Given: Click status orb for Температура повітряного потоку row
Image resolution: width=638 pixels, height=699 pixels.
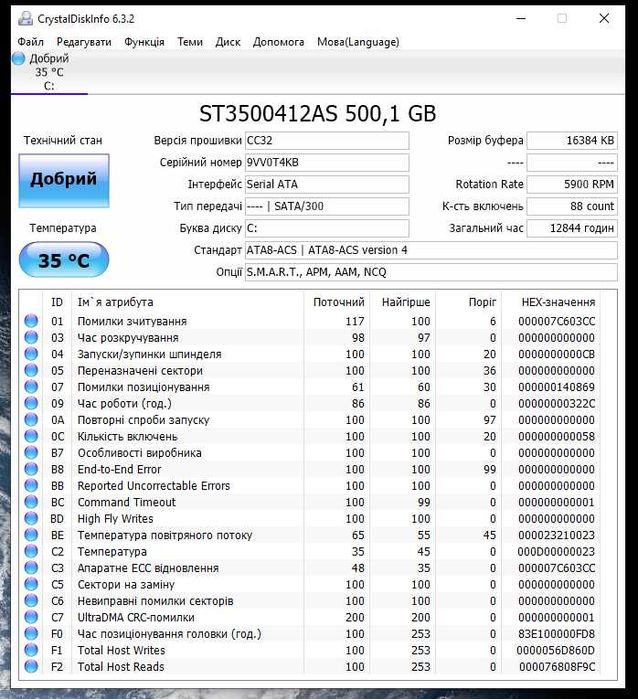Looking at the screenshot, I should pos(31,535).
